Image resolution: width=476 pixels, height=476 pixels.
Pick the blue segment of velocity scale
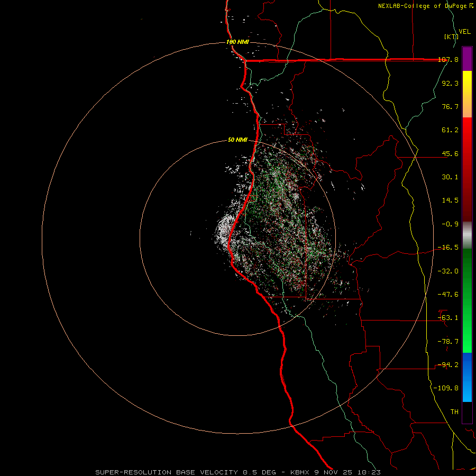[467, 377]
